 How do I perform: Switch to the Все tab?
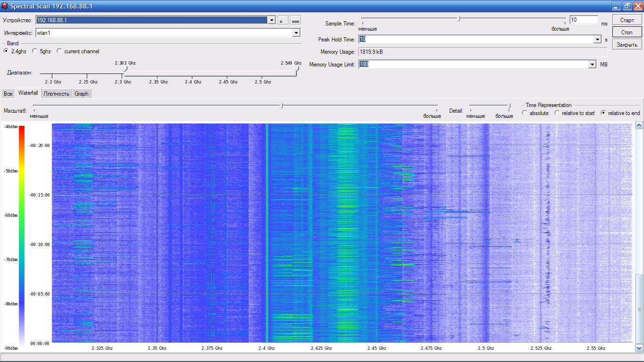[8, 93]
